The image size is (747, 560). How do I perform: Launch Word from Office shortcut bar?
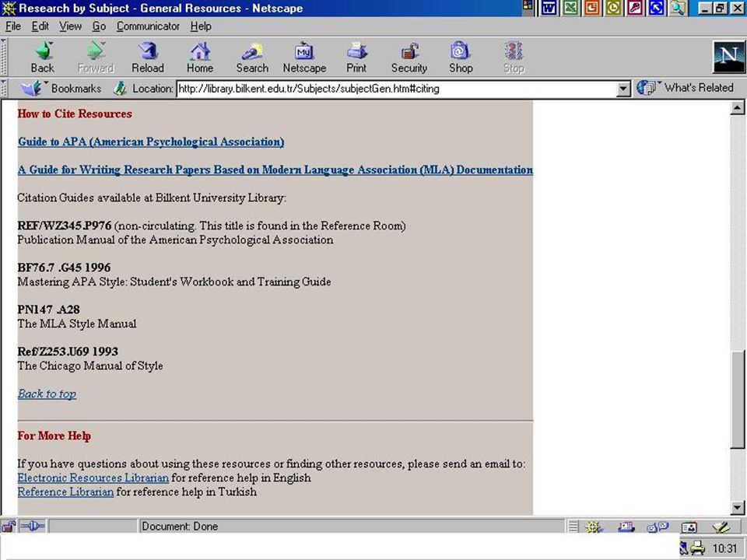(x=549, y=8)
